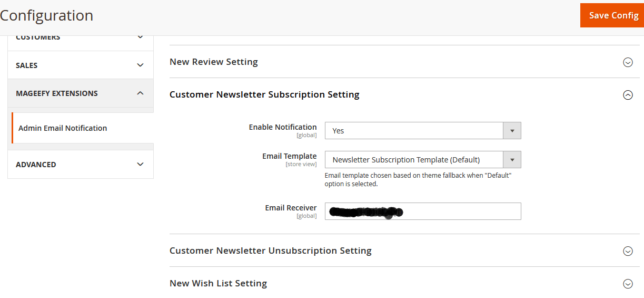The width and height of the screenshot is (644, 298).
Task: Click Customer Newsletter Unsubscription Setting heading text
Action: pos(270,251)
